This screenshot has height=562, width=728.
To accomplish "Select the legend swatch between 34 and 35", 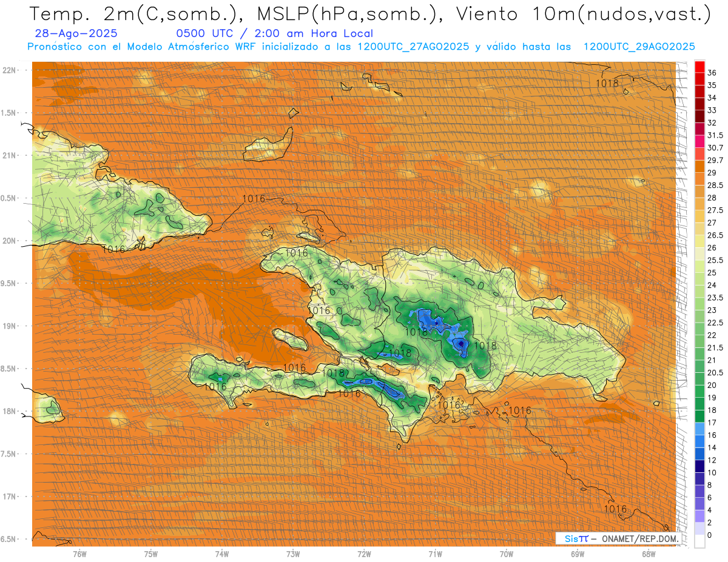I will pyautogui.click(x=699, y=91).
